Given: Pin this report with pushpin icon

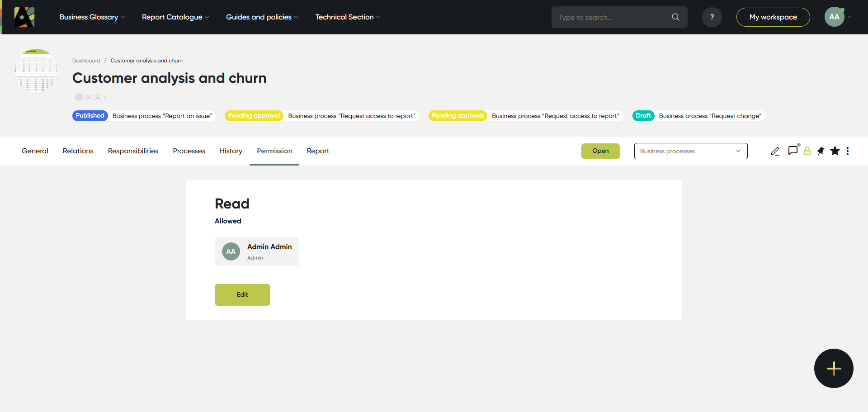Looking at the screenshot, I should tap(821, 151).
